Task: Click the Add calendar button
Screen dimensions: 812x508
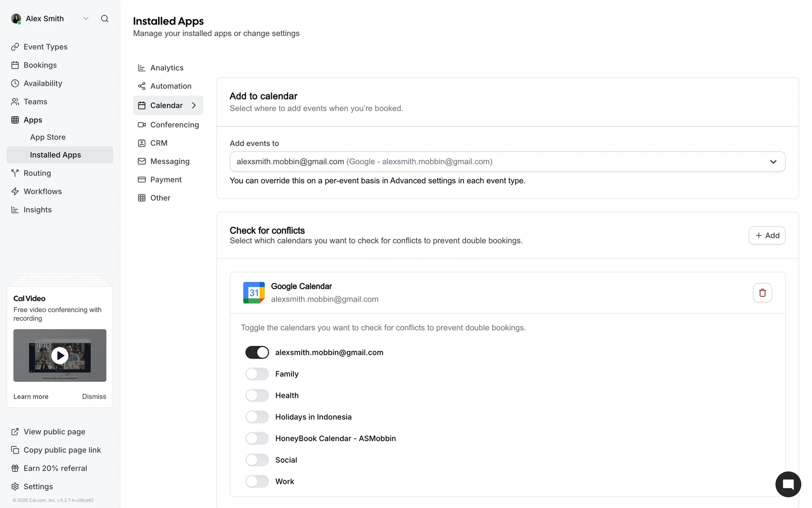Action: tap(766, 235)
